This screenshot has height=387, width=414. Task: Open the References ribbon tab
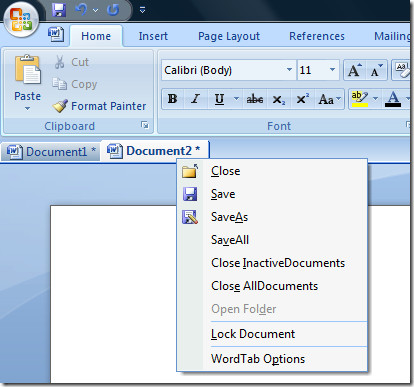(x=317, y=36)
